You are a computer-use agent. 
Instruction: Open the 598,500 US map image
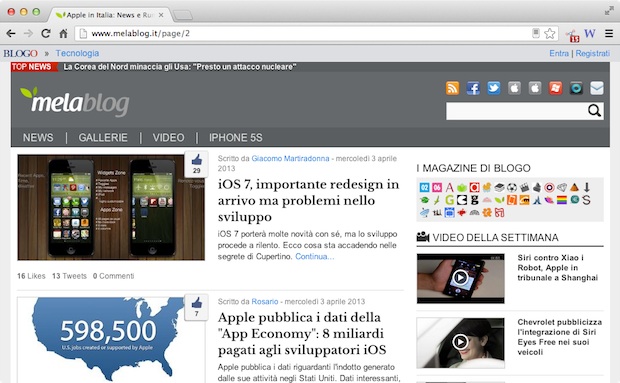pos(111,340)
